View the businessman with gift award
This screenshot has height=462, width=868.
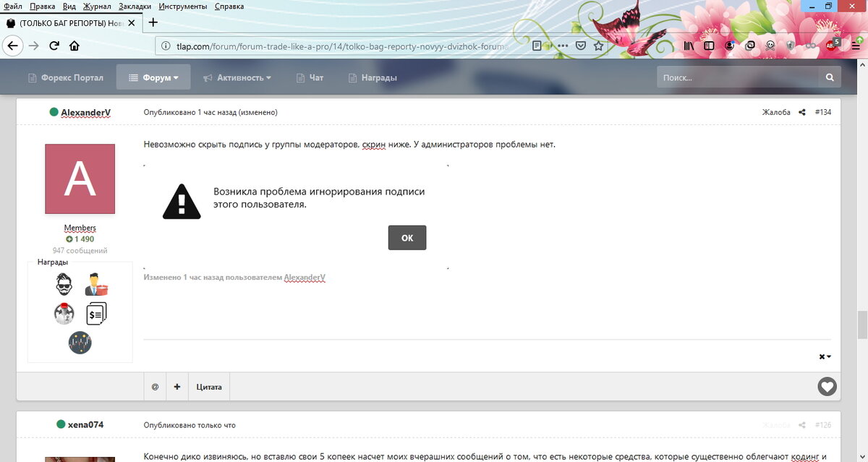pyautogui.click(x=95, y=284)
